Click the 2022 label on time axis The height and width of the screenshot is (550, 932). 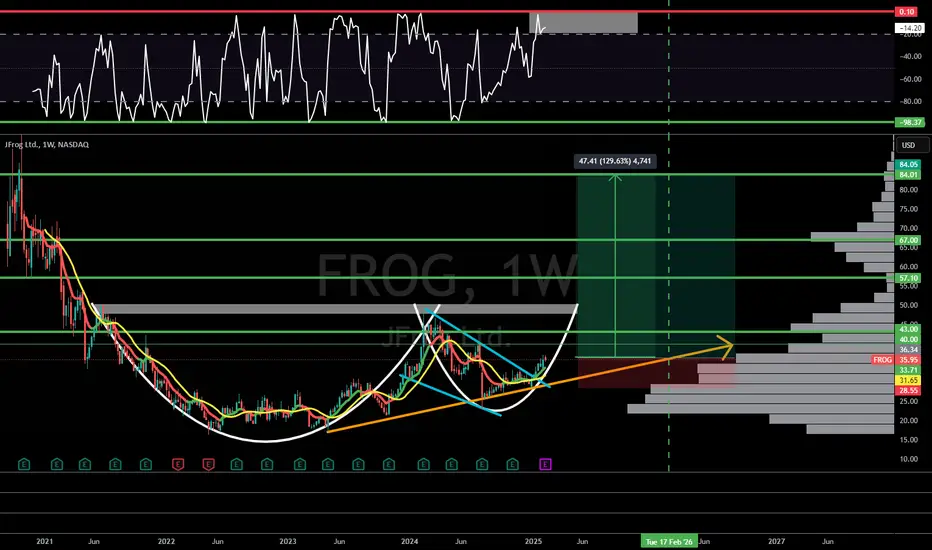[166, 542]
